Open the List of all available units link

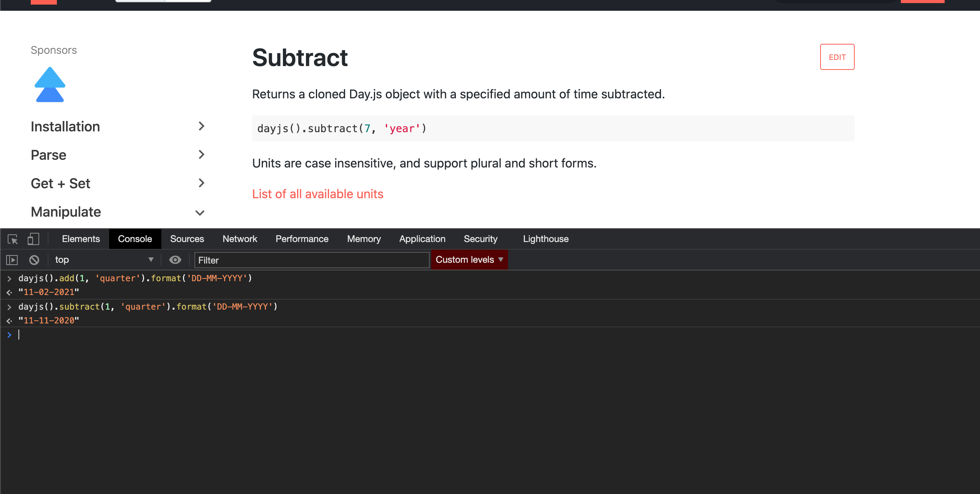point(317,194)
